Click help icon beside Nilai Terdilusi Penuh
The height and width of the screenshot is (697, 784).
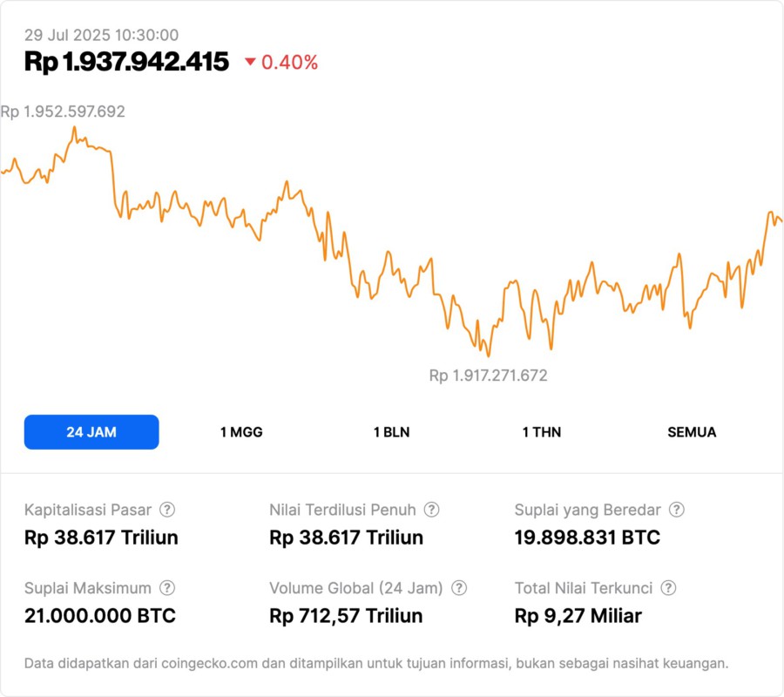(431, 510)
